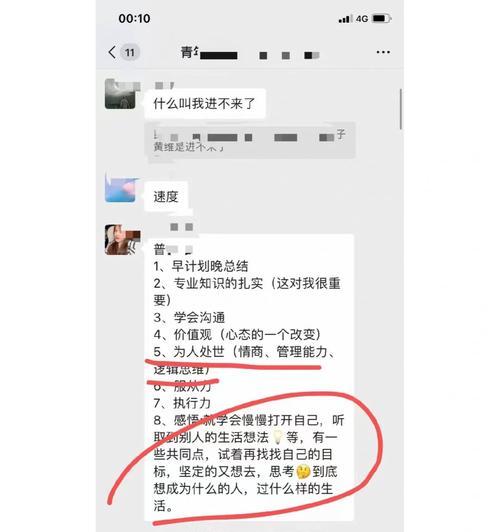Viewport: 500px width, 532px height.
Task: Tap the group chat title starting with 青
Action: click(249, 53)
